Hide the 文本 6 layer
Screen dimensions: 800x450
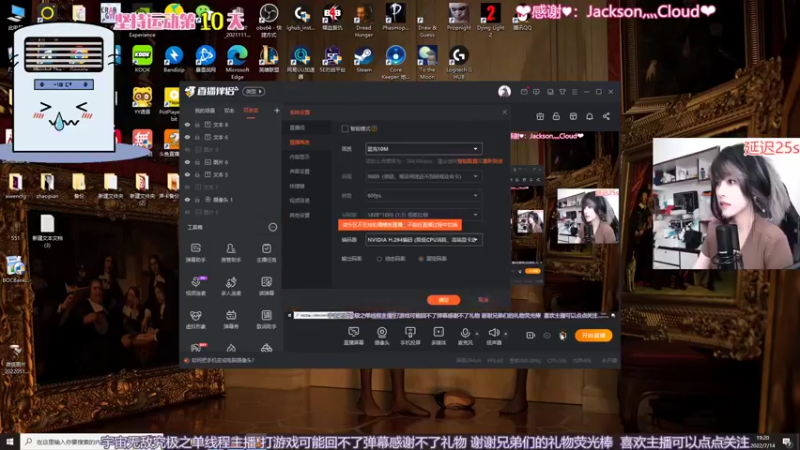[x=187, y=137]
